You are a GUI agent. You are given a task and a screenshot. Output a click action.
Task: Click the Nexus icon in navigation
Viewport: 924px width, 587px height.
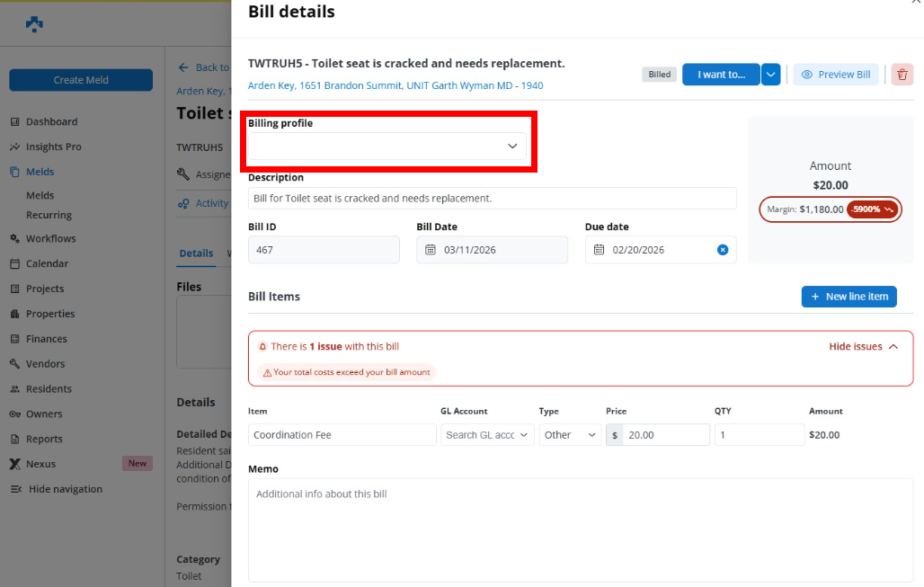coord(15,465)
